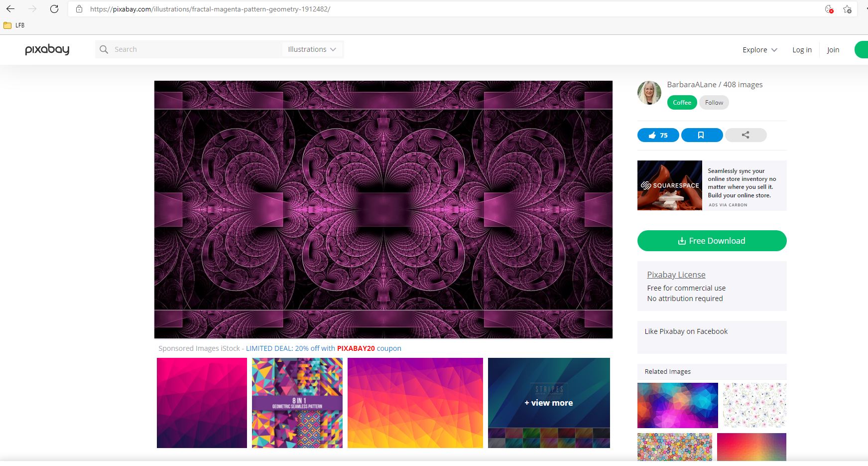Select the Join menu item
The image size is (868, 466).
click(833, 50)
